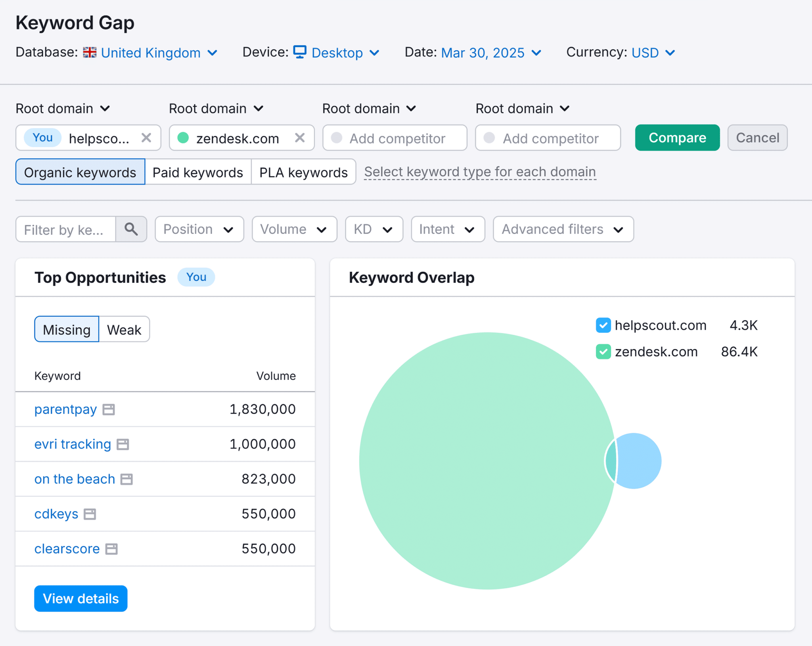Click the View details button
This screenshot has height=646, width=812.
(81, 598)
